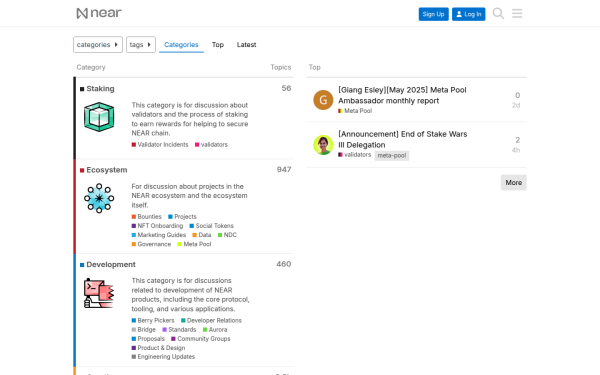Click reply count 0 on monthly report topic
Screen dimensions: 600x375
(517, 95)
